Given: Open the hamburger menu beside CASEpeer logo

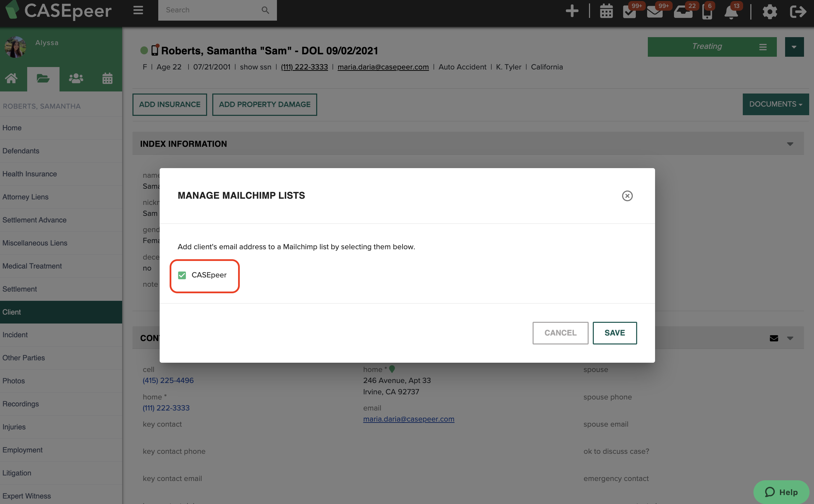Looking at the screenshot, I should (138, 10).
